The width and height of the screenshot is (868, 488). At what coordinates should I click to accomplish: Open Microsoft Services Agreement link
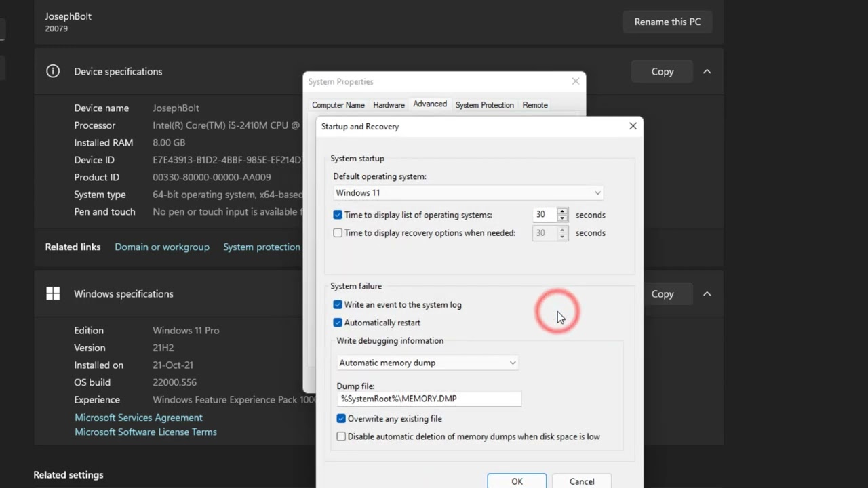[x=138, y=418]
